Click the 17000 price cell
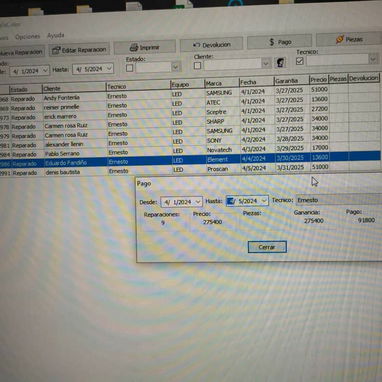382x382 pixels. (319, 147)
